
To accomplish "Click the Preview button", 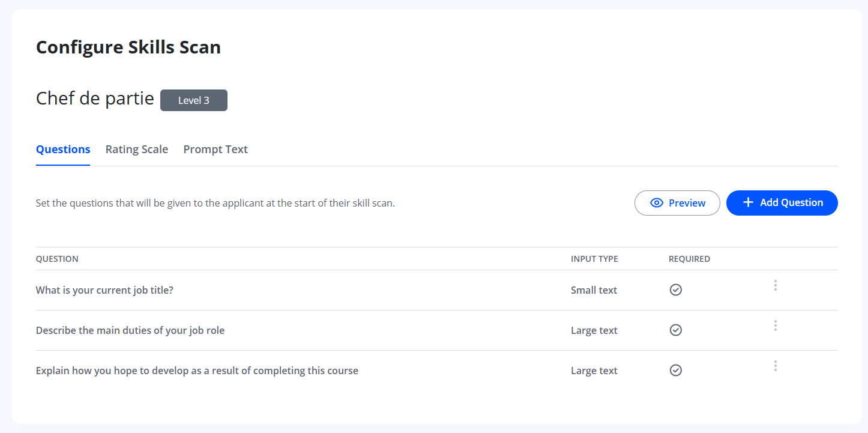I will click(677, 203).
